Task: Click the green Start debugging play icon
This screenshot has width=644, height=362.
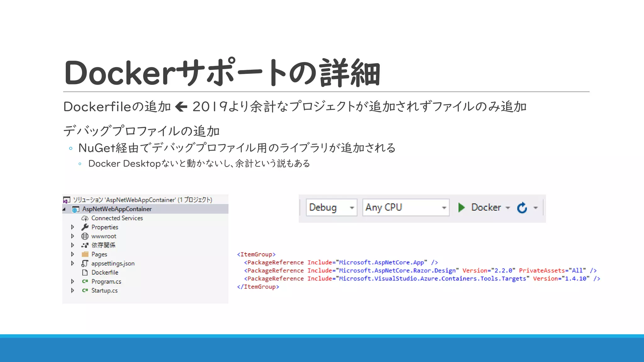Action: pyautogui.click(x=461, y=207)
